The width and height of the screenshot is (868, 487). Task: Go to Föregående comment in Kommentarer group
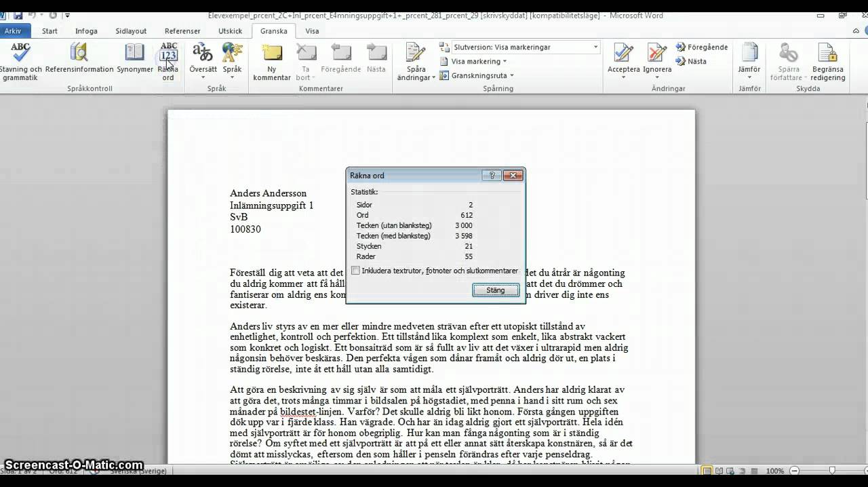tap(340, 58)
